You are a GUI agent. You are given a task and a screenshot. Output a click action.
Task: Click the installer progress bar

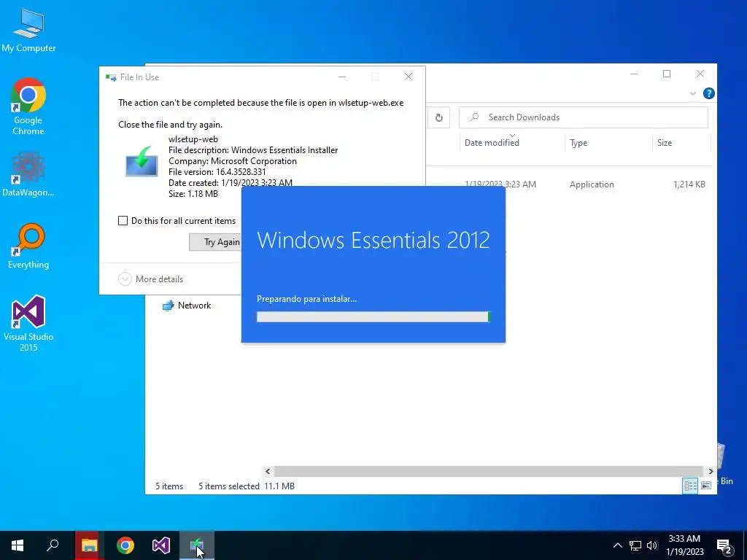[x=373, y=317]
